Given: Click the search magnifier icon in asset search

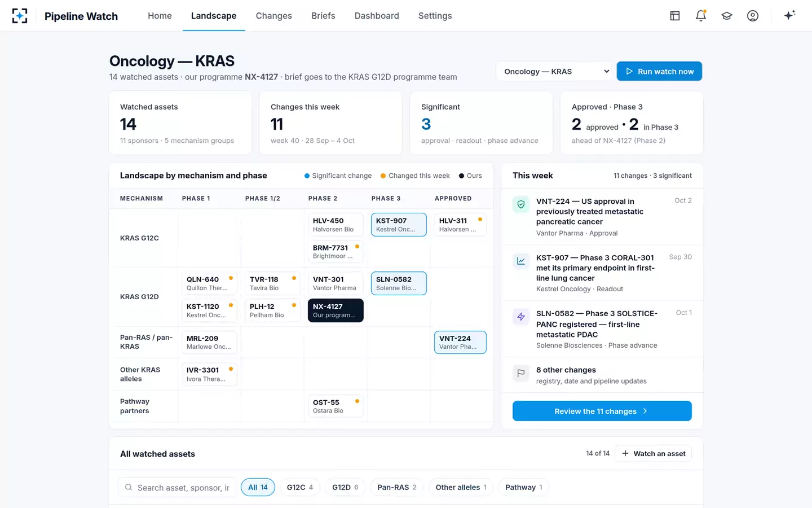Looking at the screenshot, I should point(129,487).
